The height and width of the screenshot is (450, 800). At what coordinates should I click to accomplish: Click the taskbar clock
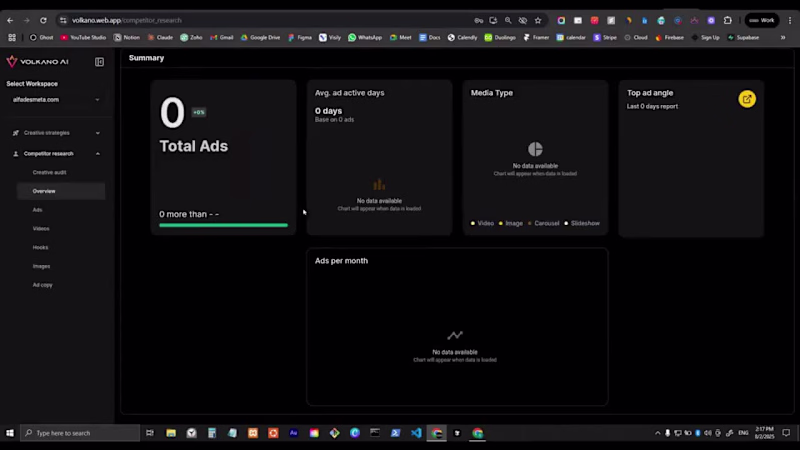pos(764,433)
